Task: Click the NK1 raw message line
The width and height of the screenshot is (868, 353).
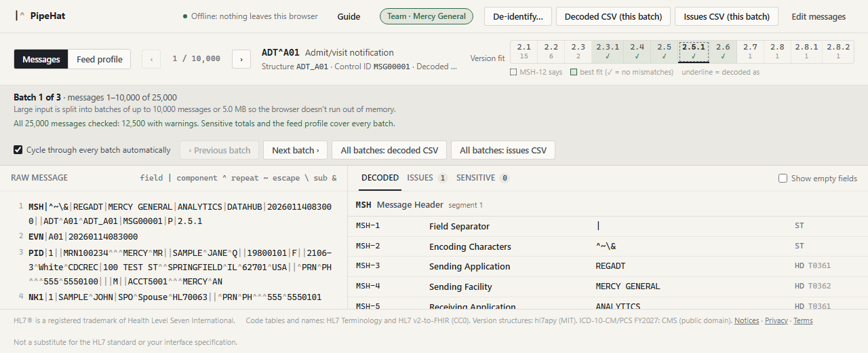Action: 175,297
